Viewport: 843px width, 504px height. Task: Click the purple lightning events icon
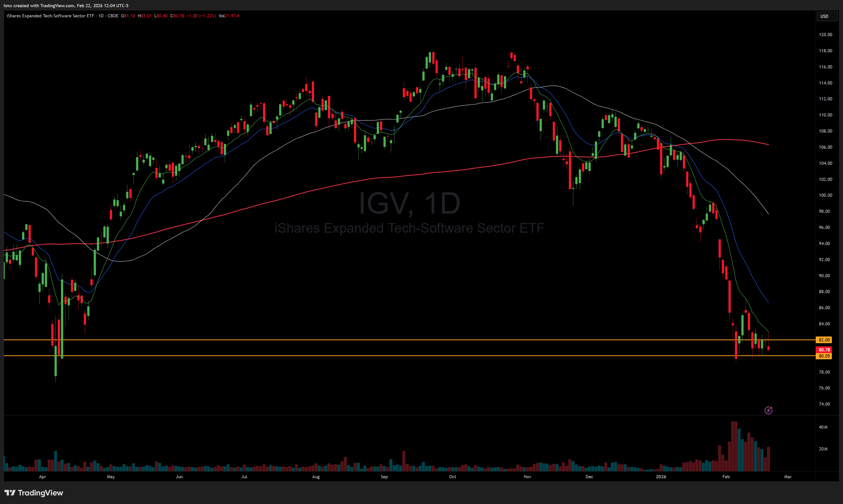click(768, 410)
